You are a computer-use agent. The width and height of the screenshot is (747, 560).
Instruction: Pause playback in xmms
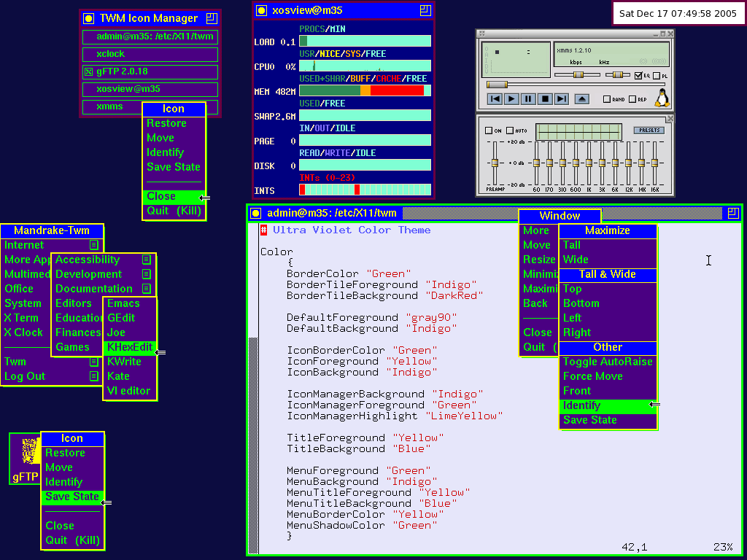tap(528, 98)
